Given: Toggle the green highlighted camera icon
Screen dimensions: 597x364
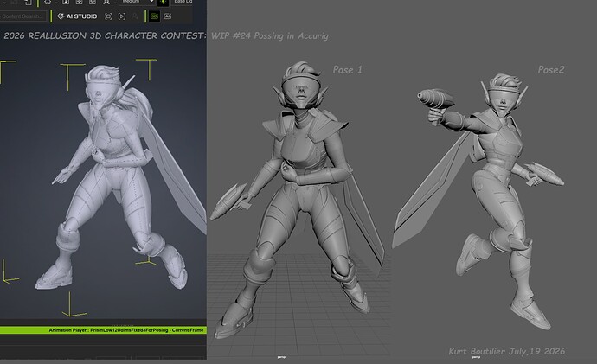Looking at the screenshot, I should click(x=154, y=16).
